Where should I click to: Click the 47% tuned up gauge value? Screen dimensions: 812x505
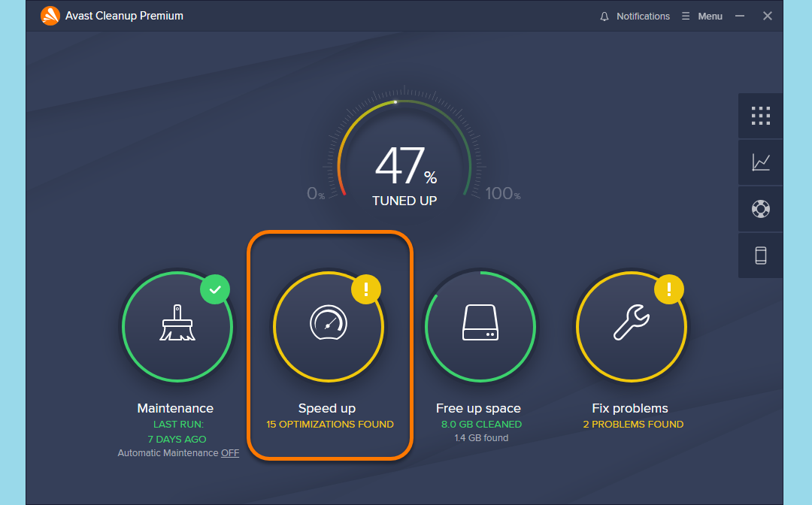406,165
